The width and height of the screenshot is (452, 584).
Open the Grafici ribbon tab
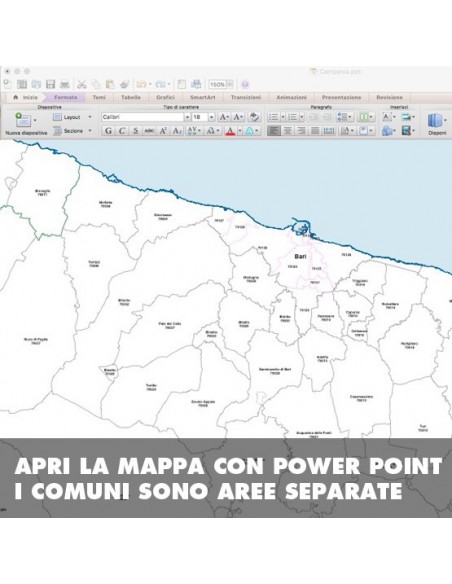[165, 97]
